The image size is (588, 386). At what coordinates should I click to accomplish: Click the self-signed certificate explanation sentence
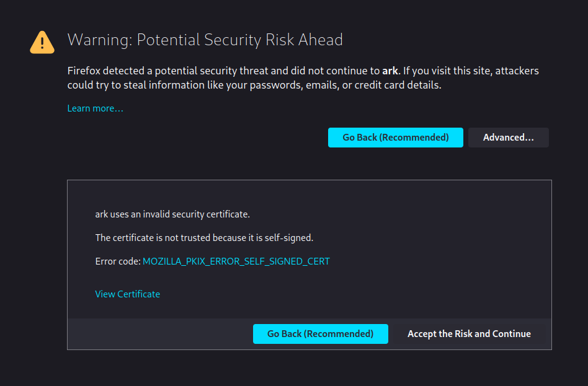point(205,238)
